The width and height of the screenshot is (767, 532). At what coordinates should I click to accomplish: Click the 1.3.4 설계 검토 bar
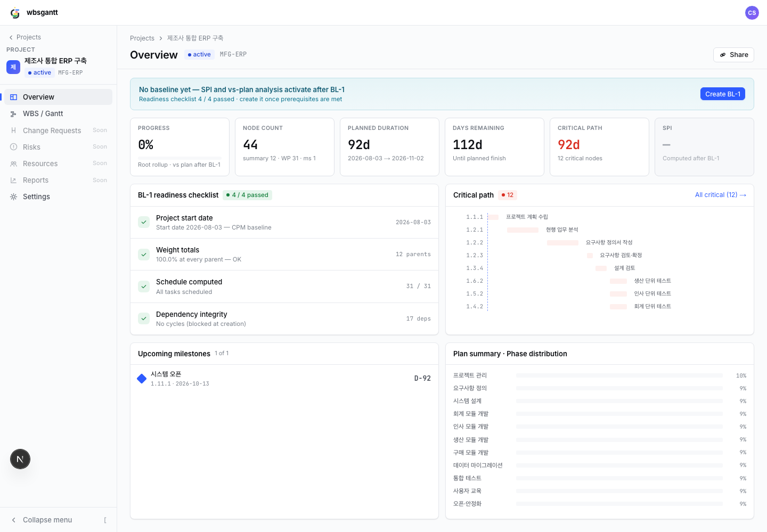point(601,268)
